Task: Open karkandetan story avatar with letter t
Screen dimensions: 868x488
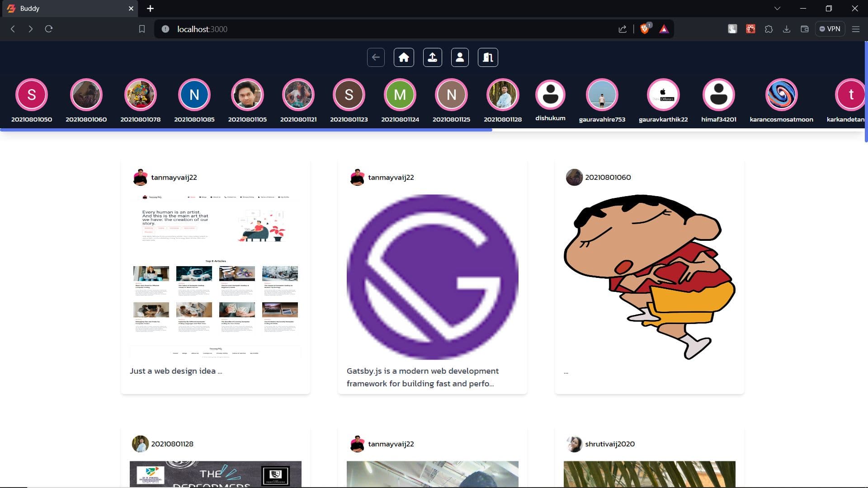Action: click(850, 95)
